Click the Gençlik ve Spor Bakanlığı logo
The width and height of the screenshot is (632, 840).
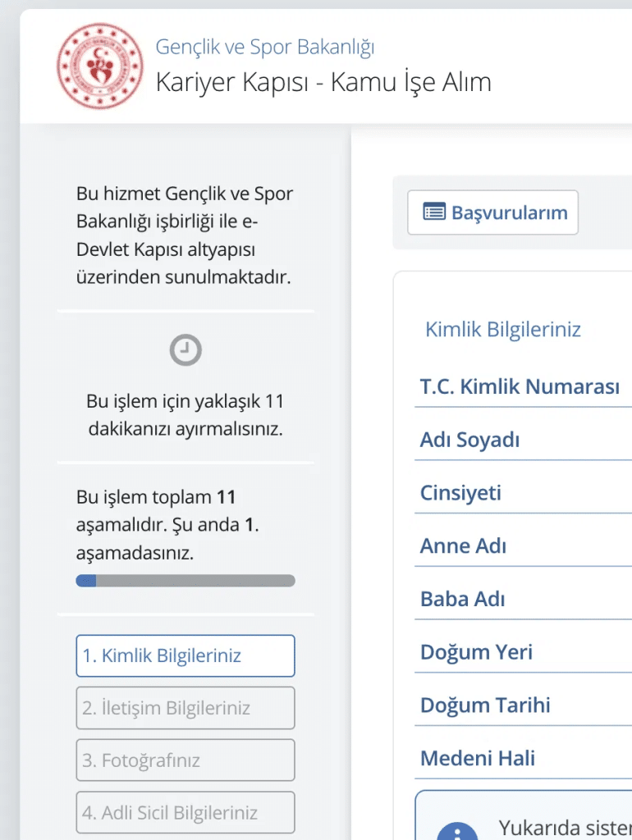100,66
